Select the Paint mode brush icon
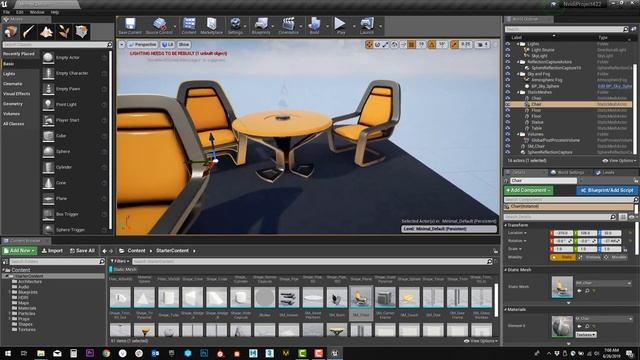Screen dimensions: 640x360 point(29,31)
